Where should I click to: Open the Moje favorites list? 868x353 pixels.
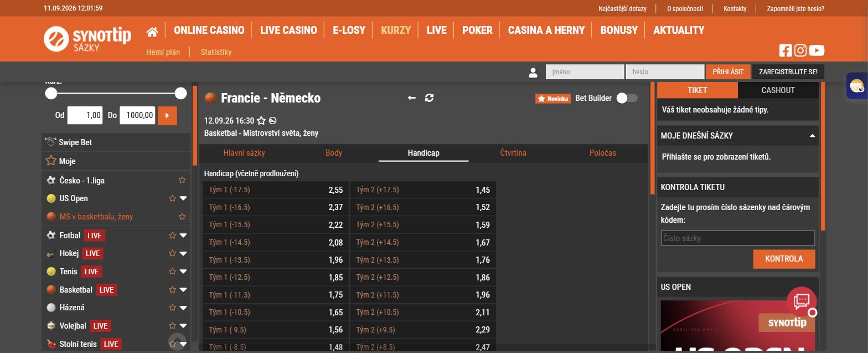pos(68,161)
